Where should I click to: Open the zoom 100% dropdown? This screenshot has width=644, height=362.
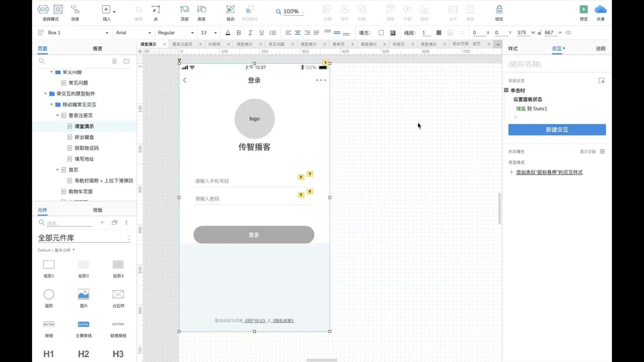(x=290, y=11)
